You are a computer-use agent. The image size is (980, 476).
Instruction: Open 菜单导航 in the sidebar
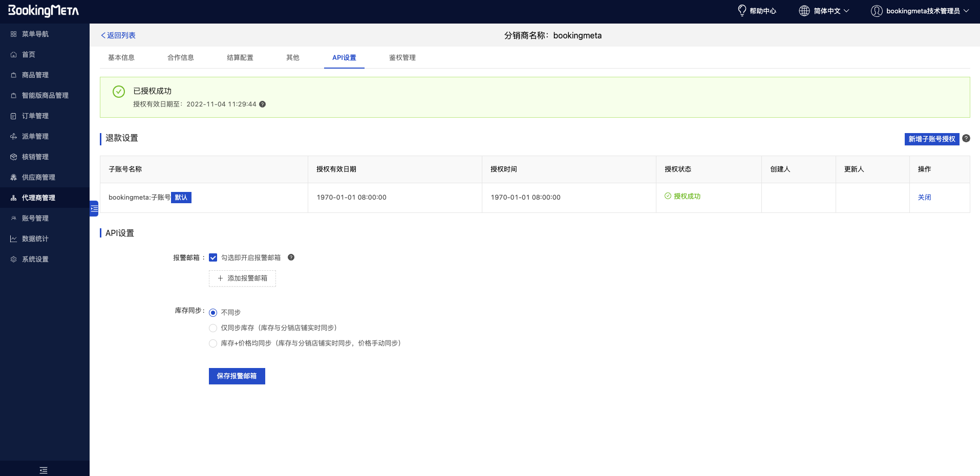click(35, 34)
